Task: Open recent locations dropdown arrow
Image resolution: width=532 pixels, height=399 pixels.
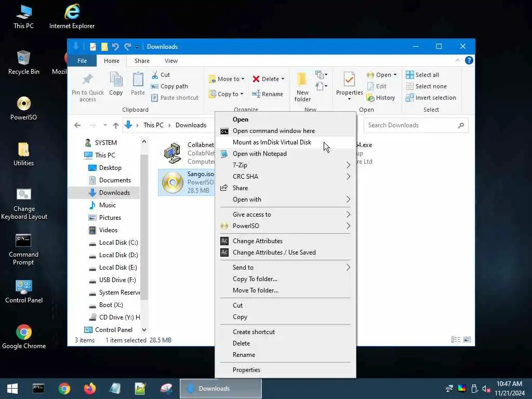Action: [105, 125]
